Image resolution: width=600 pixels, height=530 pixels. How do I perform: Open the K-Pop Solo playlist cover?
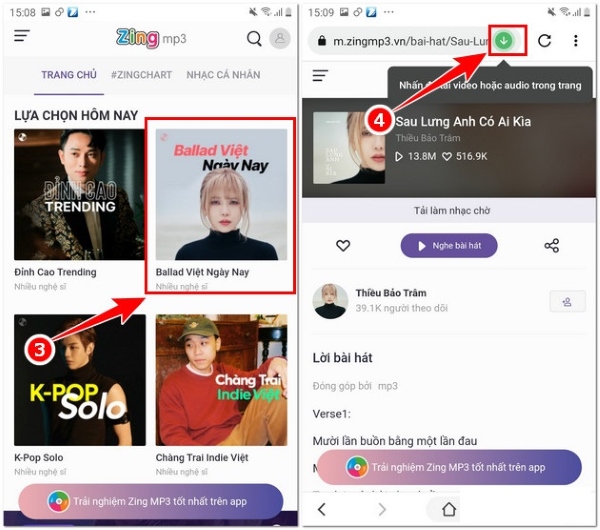(80, 380)
